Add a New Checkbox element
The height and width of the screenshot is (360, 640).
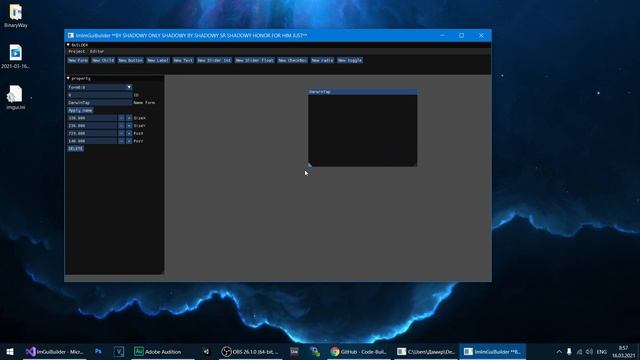coord(293,60)
